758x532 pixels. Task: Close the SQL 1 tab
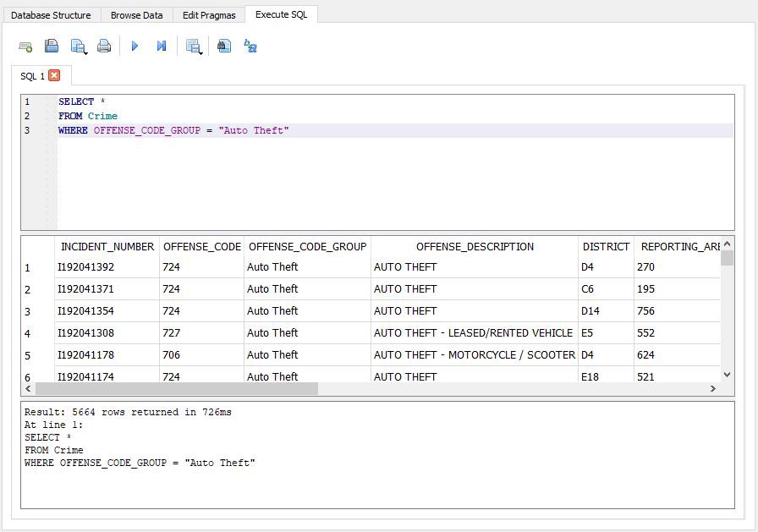click(55, 75)
